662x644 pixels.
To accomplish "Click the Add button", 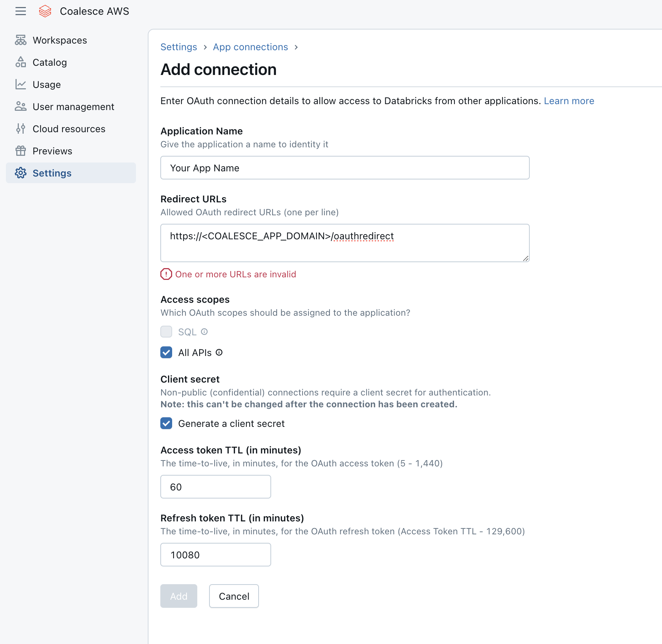I will pos(179,596).
